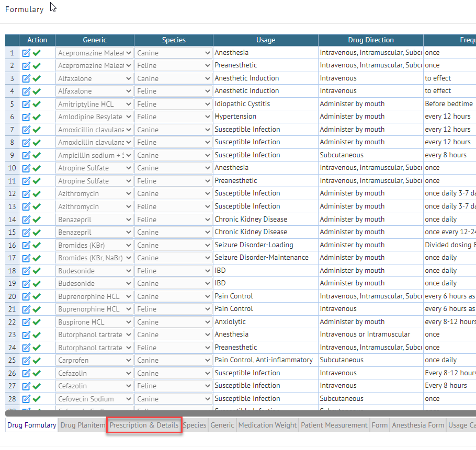Open the Species dropdown for Carprofen

pos(173,360)
